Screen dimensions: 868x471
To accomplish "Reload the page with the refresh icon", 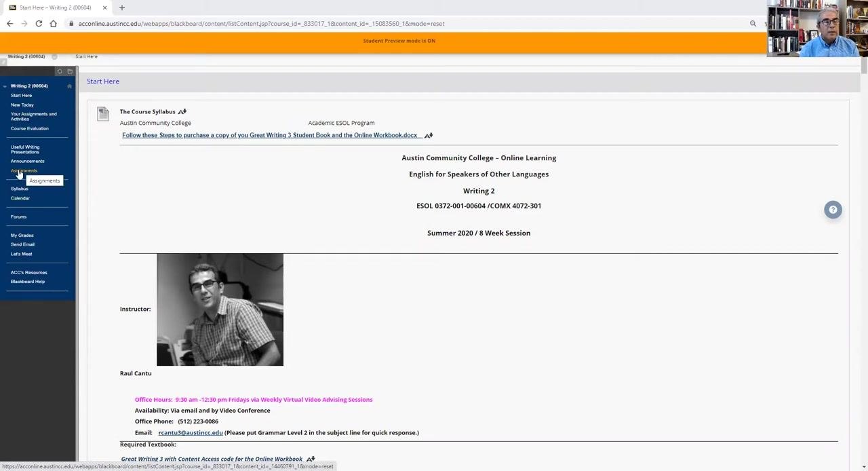I will (x=39, y=24).
